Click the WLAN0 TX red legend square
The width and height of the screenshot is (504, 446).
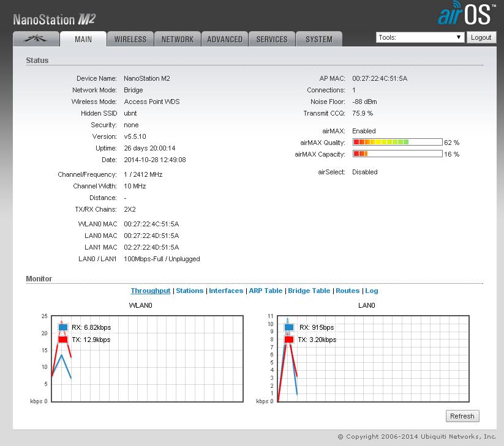63,340
